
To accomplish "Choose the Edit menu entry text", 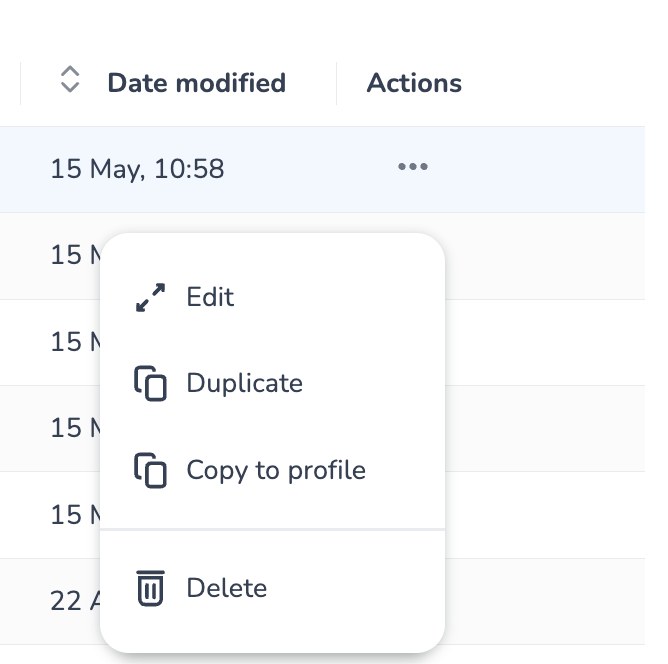I will (x=210, y=297).
